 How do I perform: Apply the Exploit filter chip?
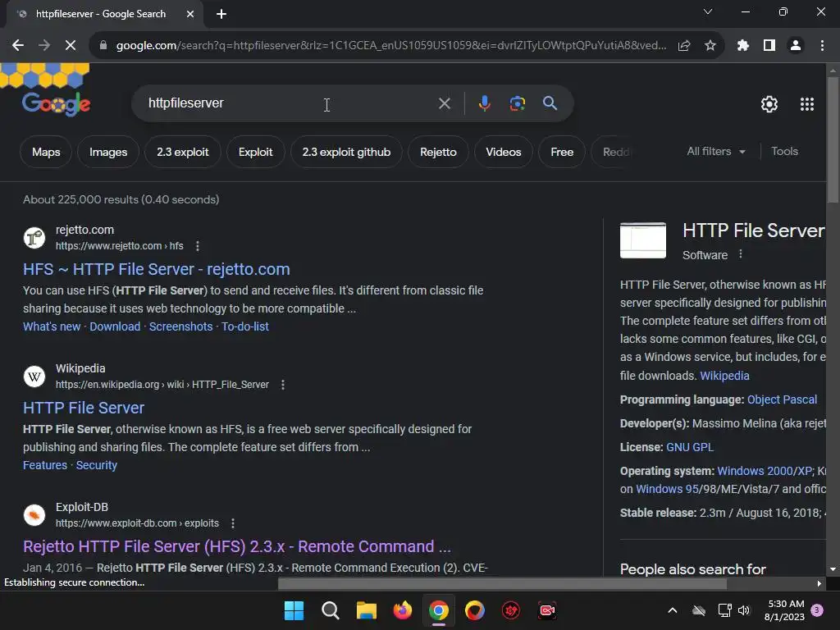(x=256, y=152)
